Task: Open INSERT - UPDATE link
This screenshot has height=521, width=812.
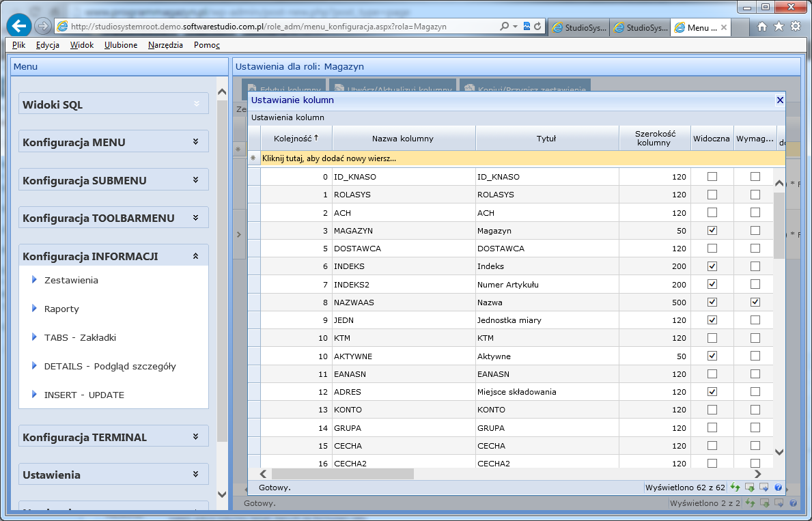Action: coord(84,395)
